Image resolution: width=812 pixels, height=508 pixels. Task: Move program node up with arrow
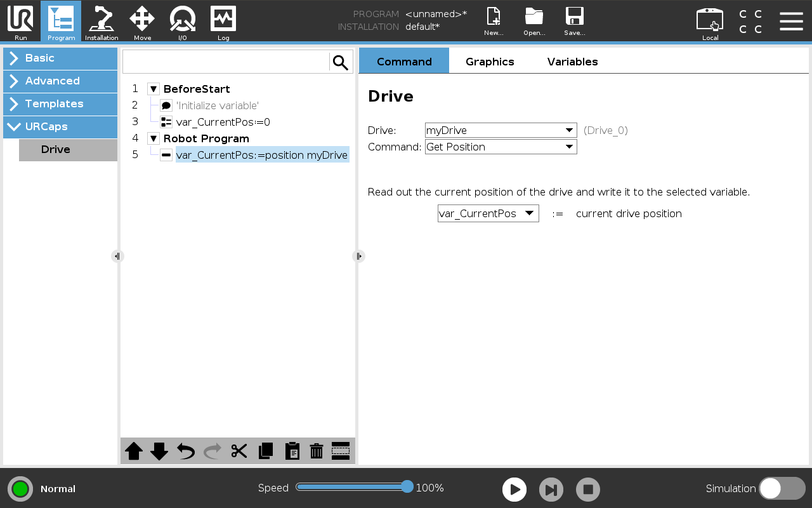(134, 451)
